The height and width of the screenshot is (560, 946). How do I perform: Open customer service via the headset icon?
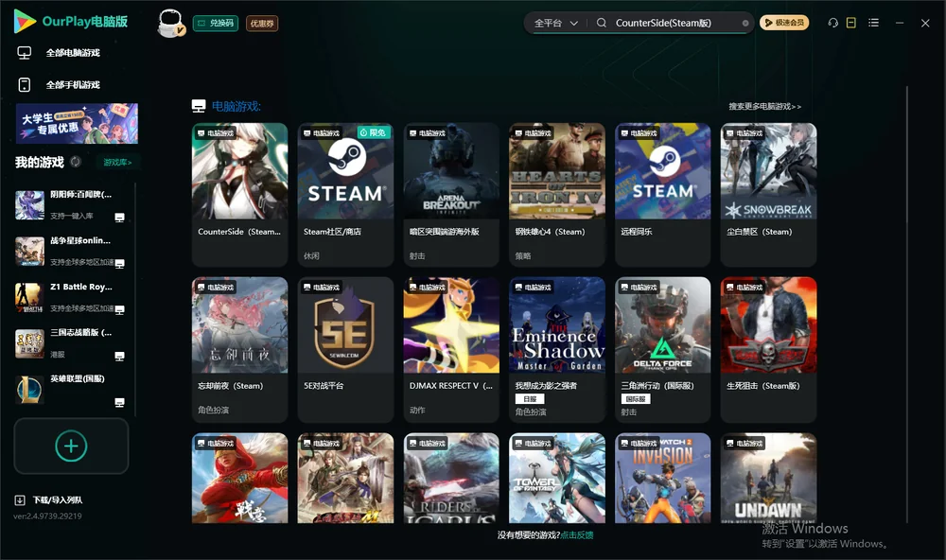(832, 23)
